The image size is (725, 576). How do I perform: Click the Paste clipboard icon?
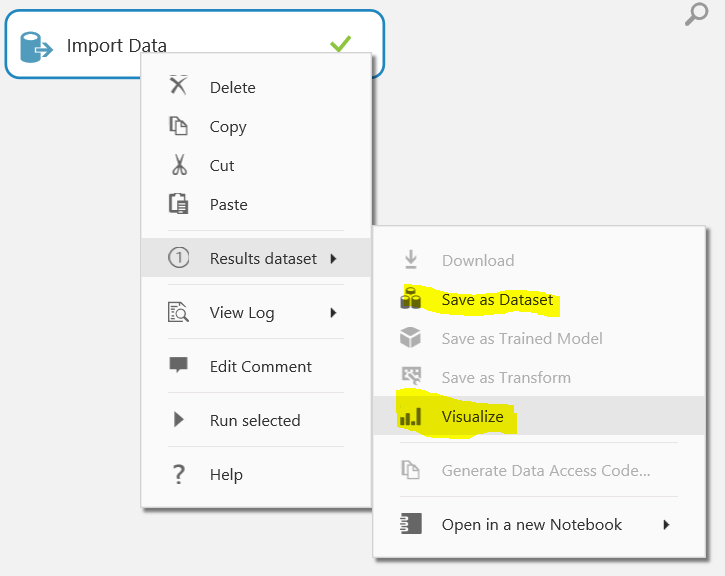[x=178, y=203]
